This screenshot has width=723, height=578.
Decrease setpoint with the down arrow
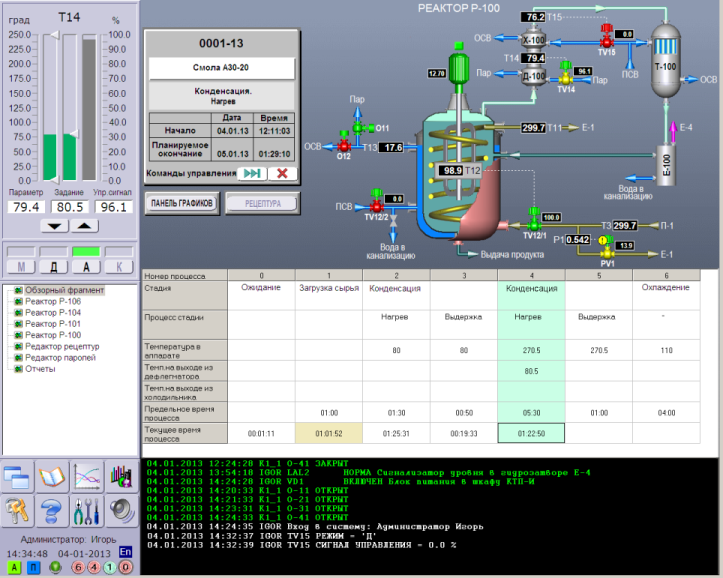(54, 226)
